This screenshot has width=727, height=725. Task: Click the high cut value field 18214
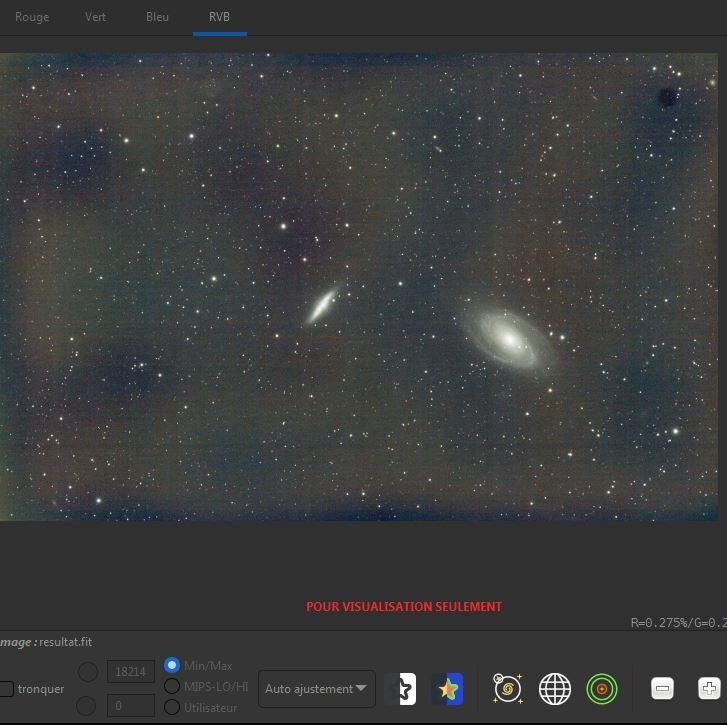pyautogui.click(x=131, y=671)
